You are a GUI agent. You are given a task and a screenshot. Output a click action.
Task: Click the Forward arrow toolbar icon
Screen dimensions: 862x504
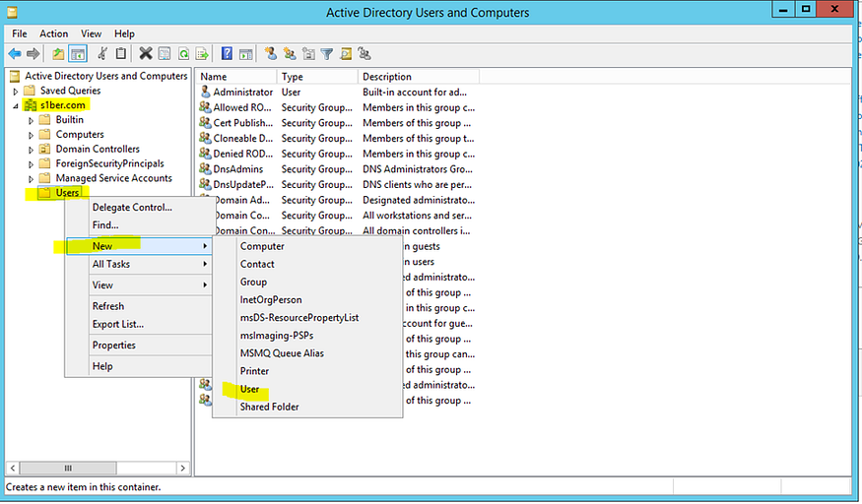click(x=33, y=54)
